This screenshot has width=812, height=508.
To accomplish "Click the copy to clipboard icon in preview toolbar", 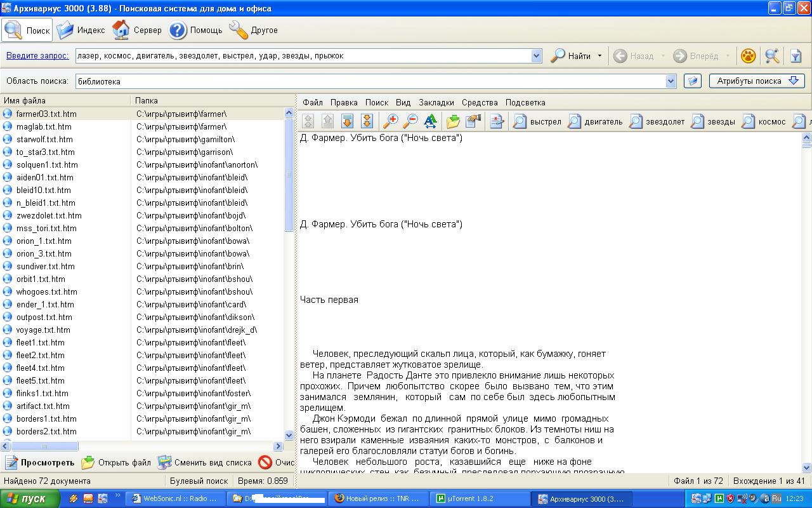I will coord(473,121).
